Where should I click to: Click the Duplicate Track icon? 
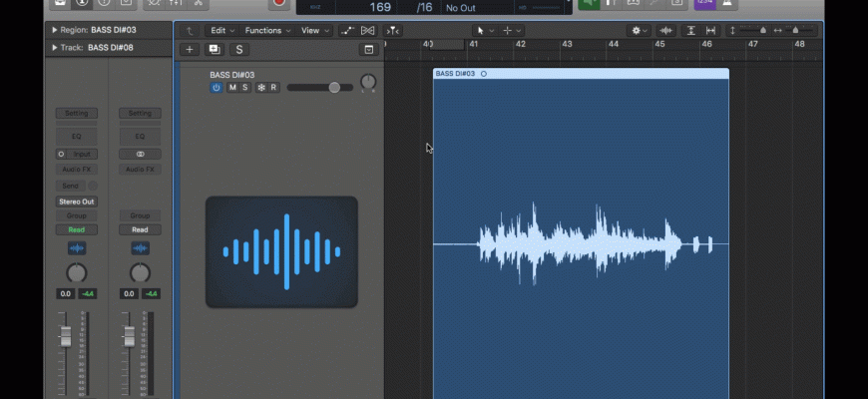tap(215, 49)
